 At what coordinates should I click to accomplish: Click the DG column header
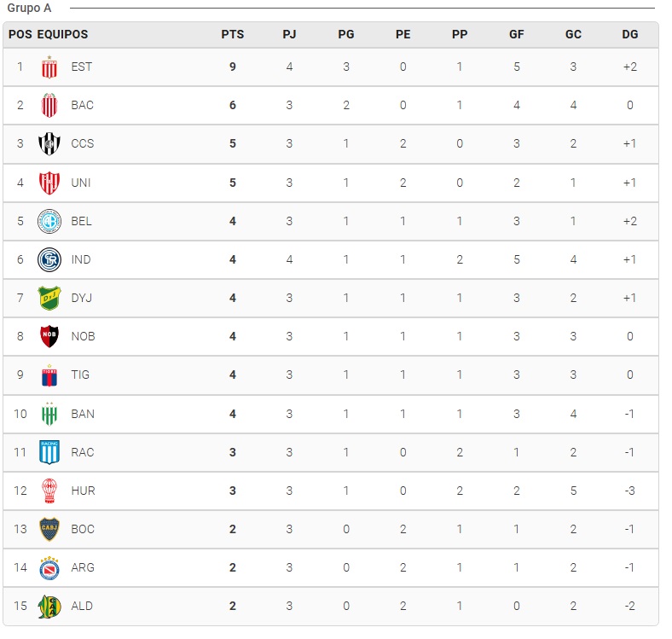[x=629, y=35]
